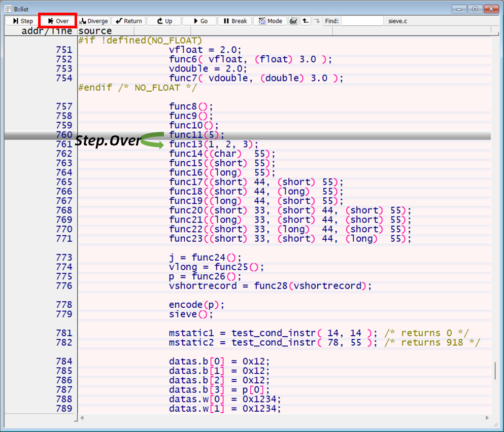Click the Return icon to step out
This screenshot has width=504, height=432.
(128, 21)
